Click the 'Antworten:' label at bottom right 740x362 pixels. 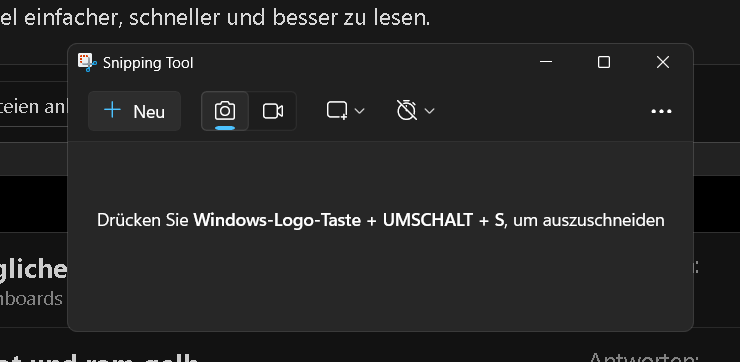pyautogui.click(x=643, y=357)
